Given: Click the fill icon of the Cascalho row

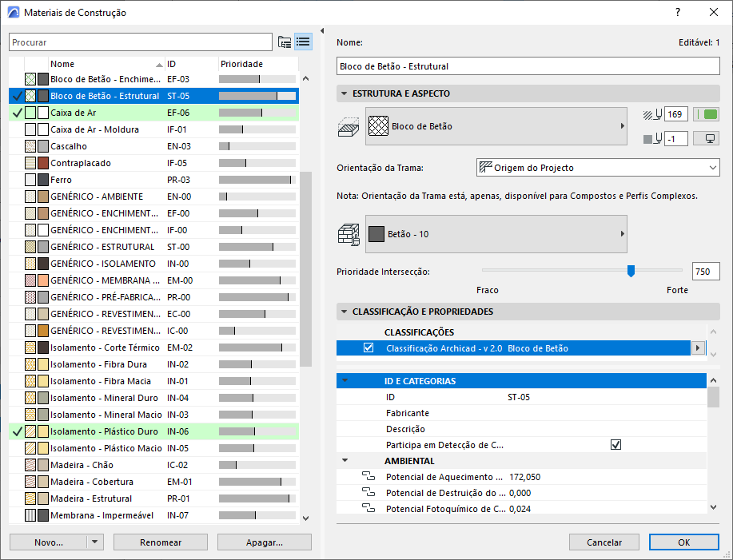Looking at the screenshot, I should (30, 146).
